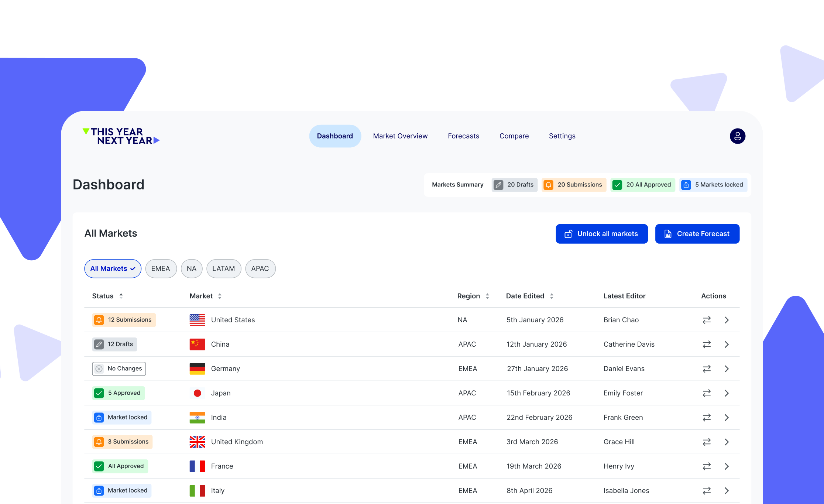Click the Create Forecast button
The height and width of the screenshot is (504, 824).
(x=697, y=234)
